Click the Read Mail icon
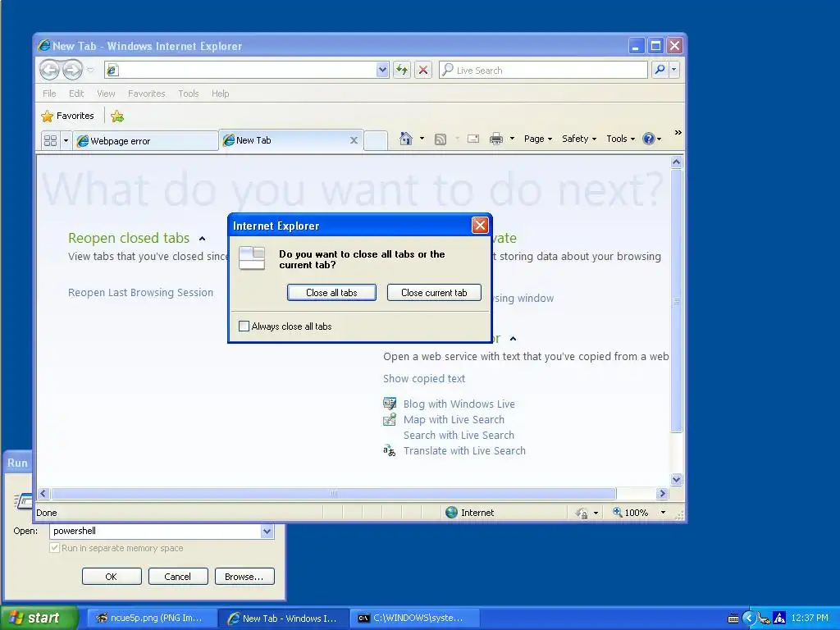Screen dimensions: 840x630 point(473,139)
